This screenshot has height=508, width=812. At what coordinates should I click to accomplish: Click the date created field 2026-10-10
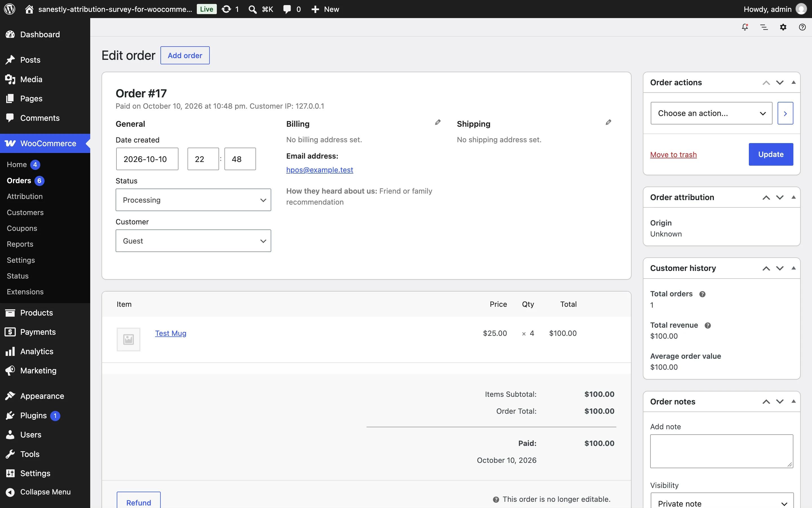tap(147, 159)
